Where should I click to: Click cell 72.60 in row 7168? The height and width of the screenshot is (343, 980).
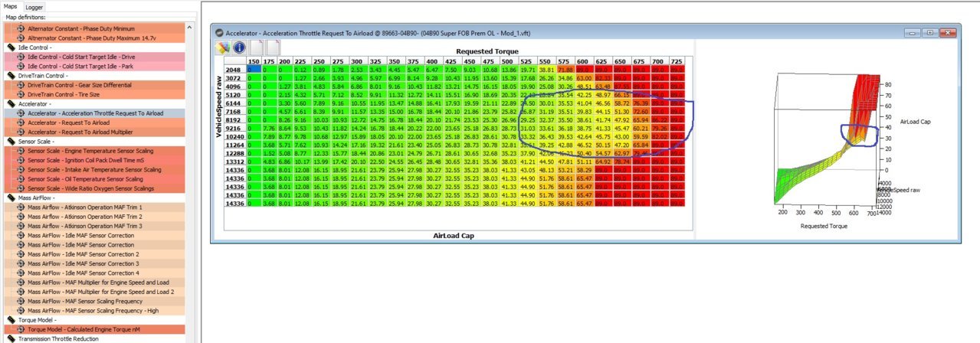pos(641,112)
